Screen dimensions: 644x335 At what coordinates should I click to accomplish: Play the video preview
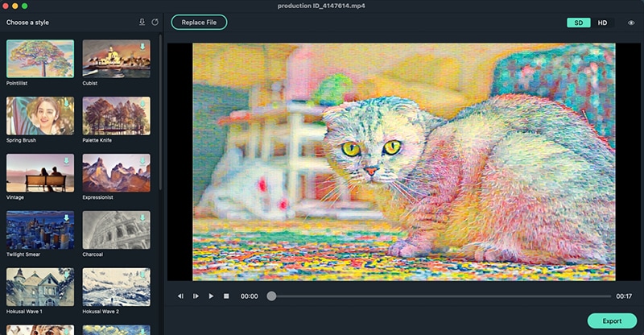211,296
